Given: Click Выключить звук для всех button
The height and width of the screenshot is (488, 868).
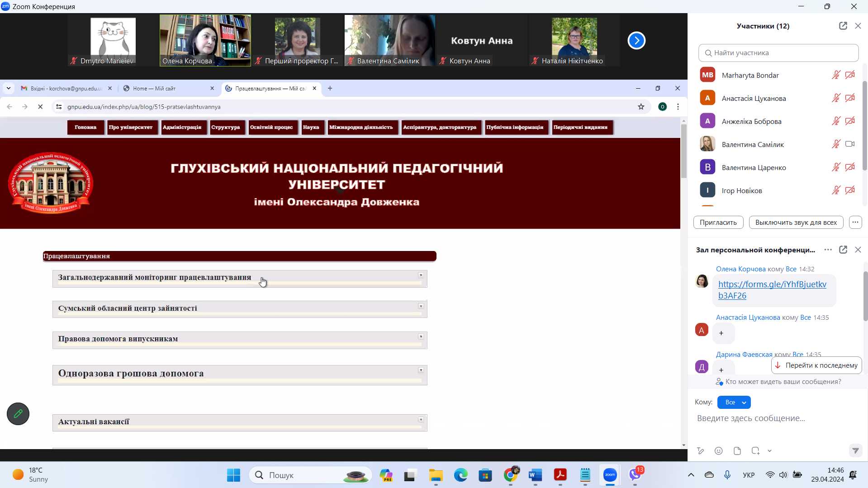Looking at the screenshot, I should 796,222.
